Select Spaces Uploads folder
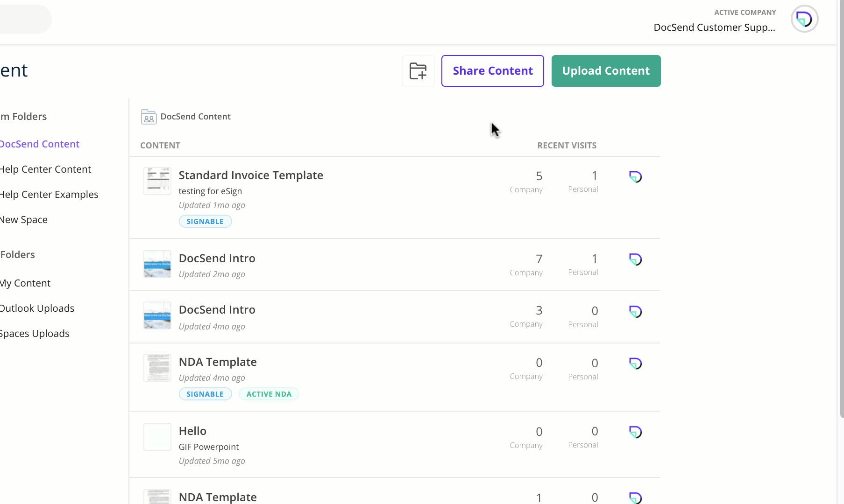The image size is (844, 504). point(35,334)
